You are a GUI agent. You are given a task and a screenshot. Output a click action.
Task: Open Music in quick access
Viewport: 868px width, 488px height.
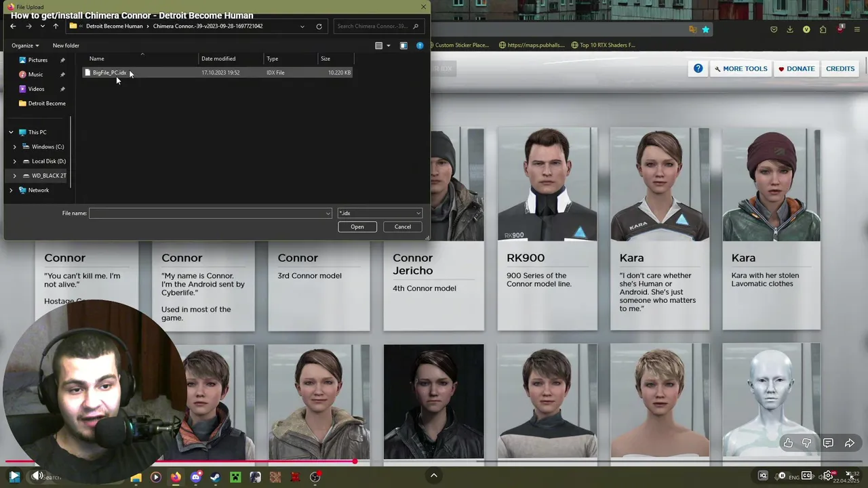(x=35, y=75)
